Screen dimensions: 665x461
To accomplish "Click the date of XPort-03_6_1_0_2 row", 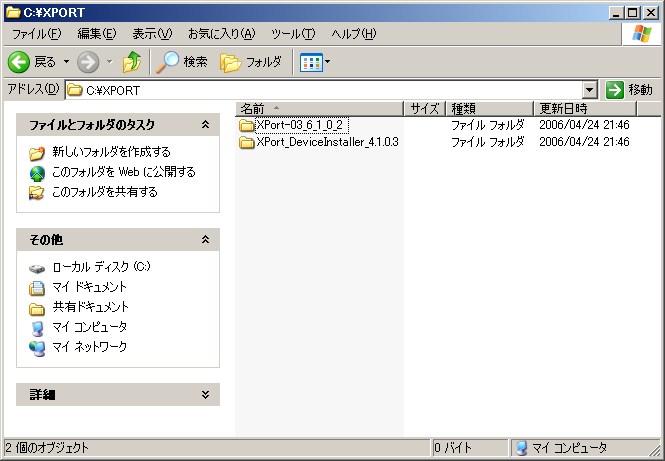I will [x=584, y=125].
